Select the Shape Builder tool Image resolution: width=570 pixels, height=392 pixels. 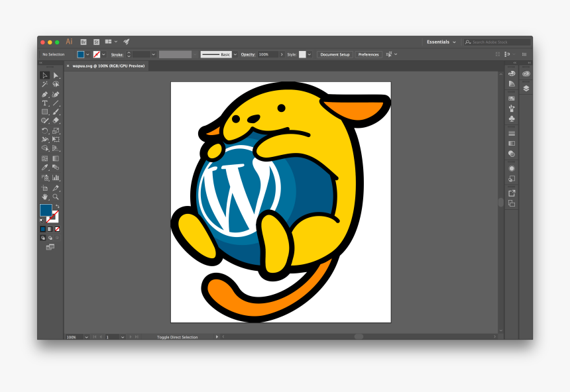pos(44,148)
